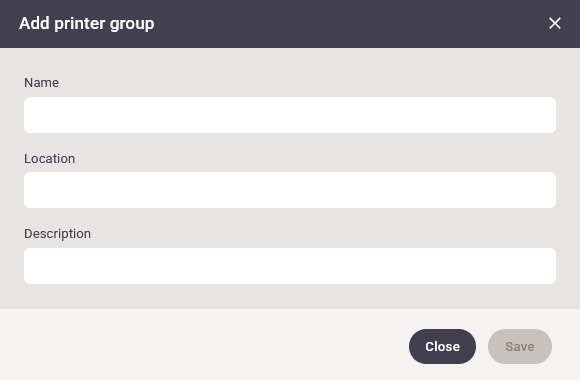Click blank footer area beside the Close button

click(203, 346)
